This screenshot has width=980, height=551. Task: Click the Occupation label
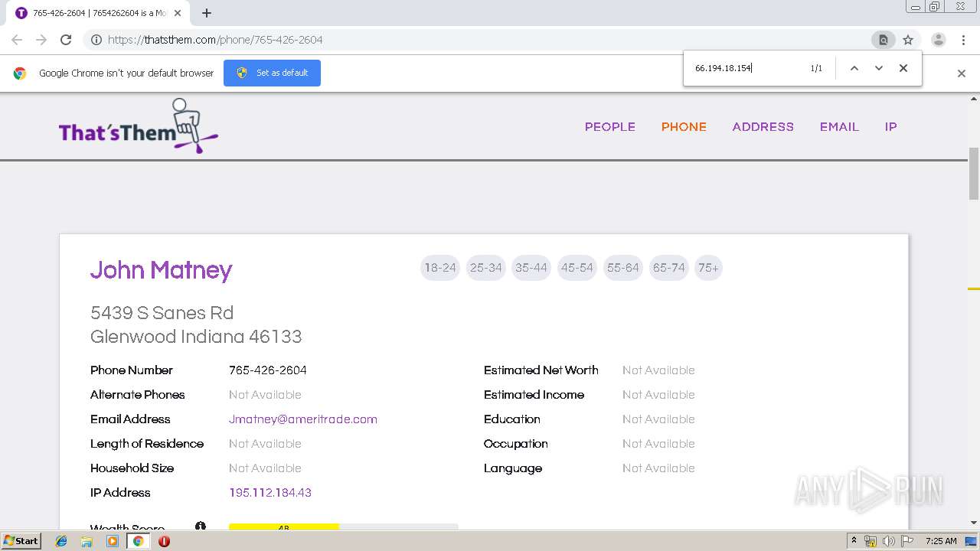(516, 444)
